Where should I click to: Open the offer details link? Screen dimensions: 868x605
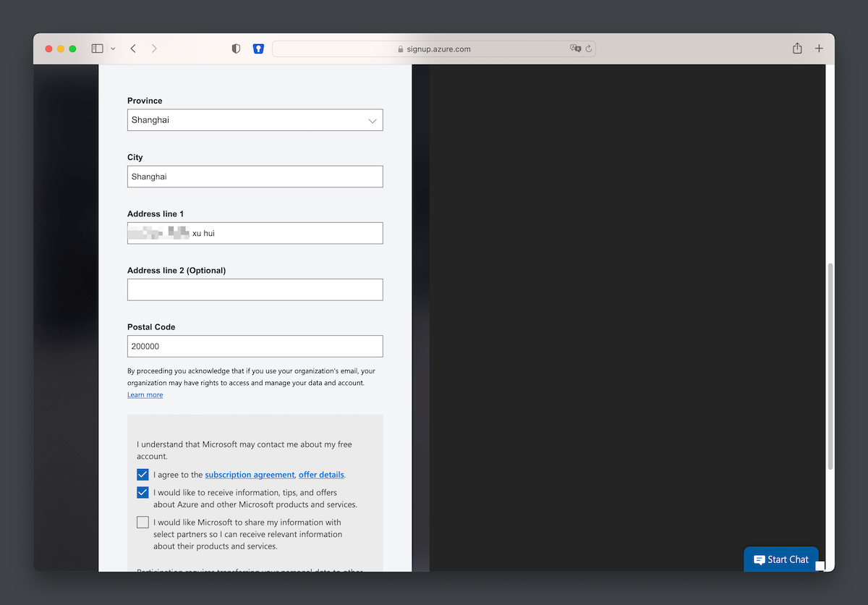click(321, 475)
